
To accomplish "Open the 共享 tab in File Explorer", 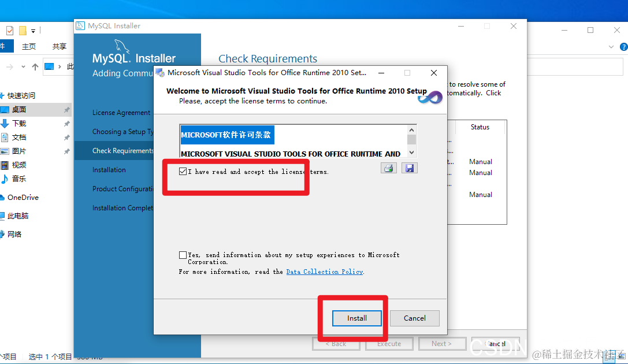I will [60, 46].
